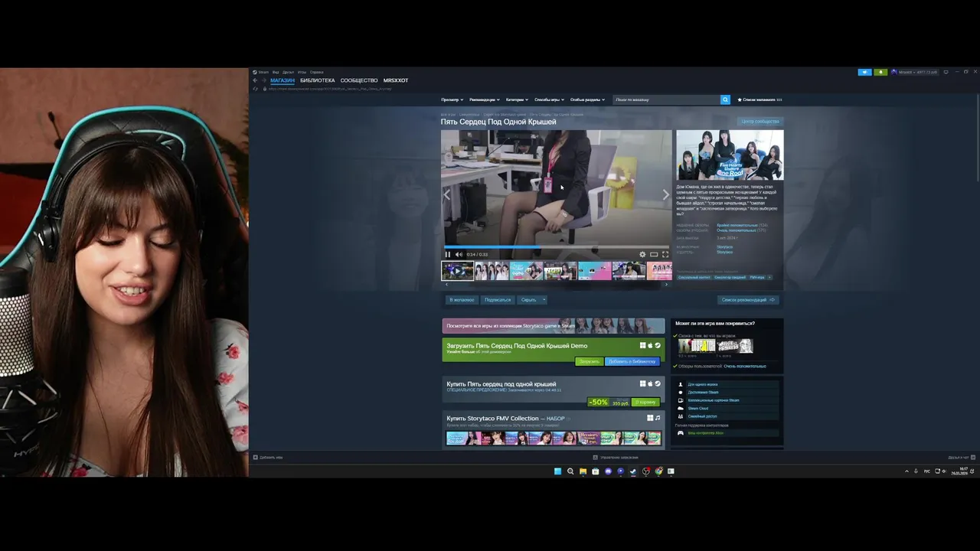The height and width of the screenshot is (551, 980).
Task: Click the Добавить игру button at bottom left
Action: pyautogui.click(x=268, y=458)
